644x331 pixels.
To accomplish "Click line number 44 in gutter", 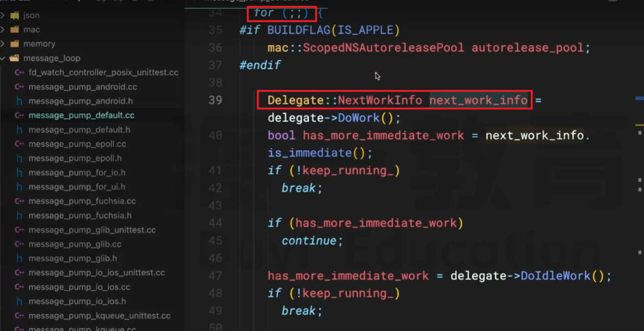I will [215, 223].
